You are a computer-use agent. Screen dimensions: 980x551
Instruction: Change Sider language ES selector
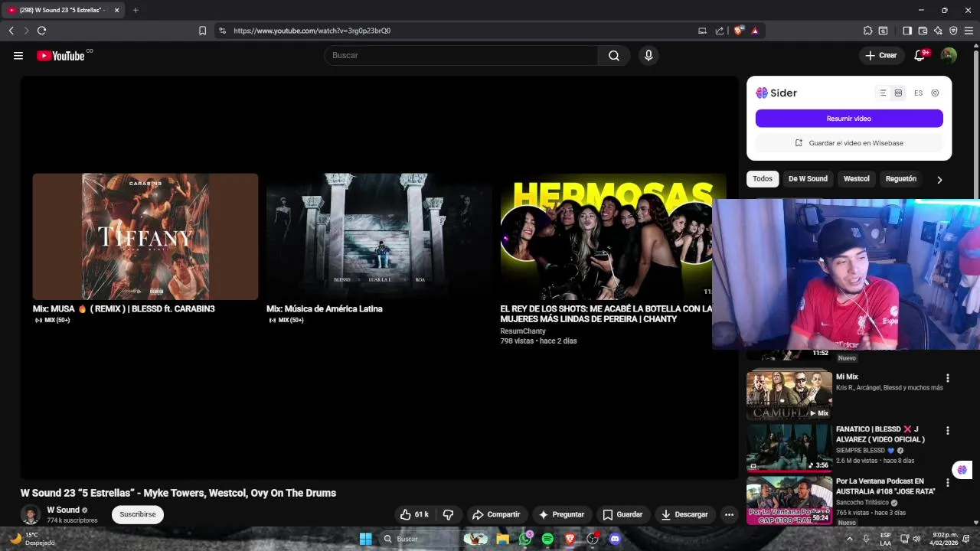[x=918, y=93]
